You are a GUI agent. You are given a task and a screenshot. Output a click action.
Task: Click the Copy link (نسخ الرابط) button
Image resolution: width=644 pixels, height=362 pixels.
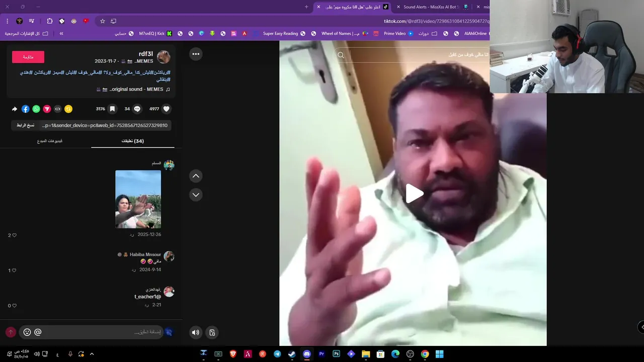point(26,125)
